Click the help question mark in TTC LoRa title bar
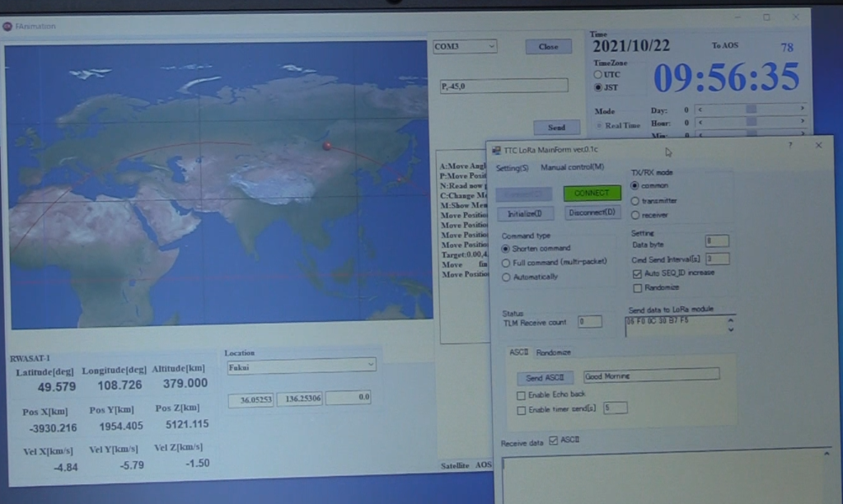 coord(789,144)
